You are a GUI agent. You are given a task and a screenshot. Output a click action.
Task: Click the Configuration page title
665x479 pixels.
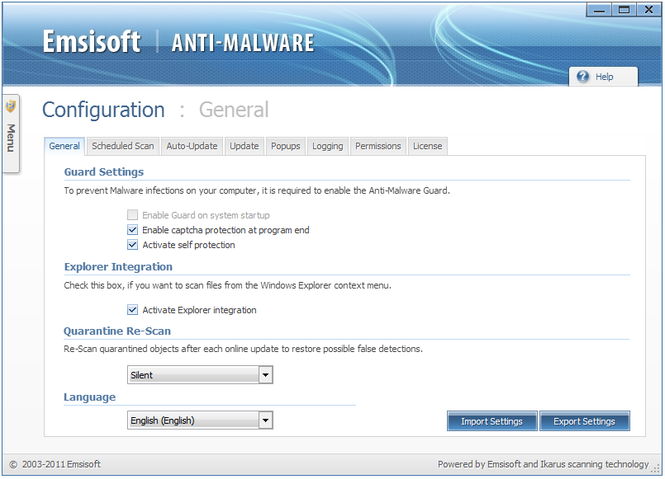(103, 110)
